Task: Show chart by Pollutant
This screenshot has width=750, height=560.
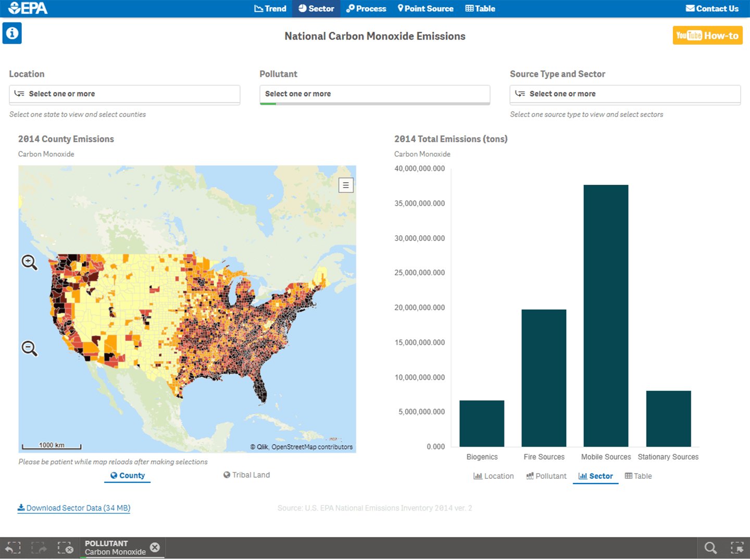Action: [x=546, y=476]
